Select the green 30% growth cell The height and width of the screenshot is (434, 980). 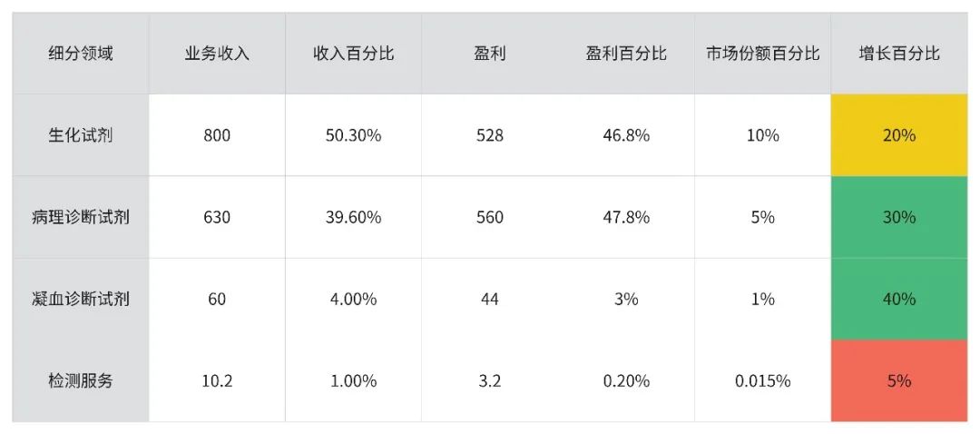coord(899,217)
